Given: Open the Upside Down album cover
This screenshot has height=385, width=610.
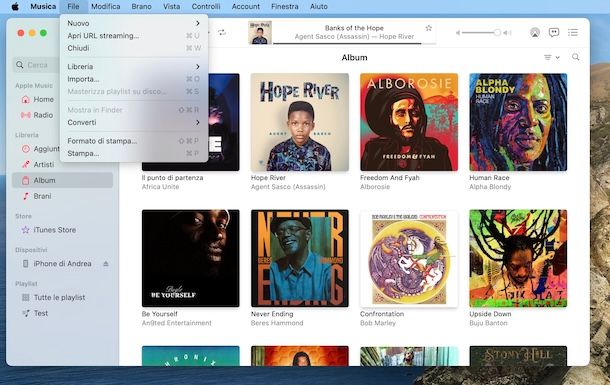Looking at the screenshot, I should click(x=518, y=258).
